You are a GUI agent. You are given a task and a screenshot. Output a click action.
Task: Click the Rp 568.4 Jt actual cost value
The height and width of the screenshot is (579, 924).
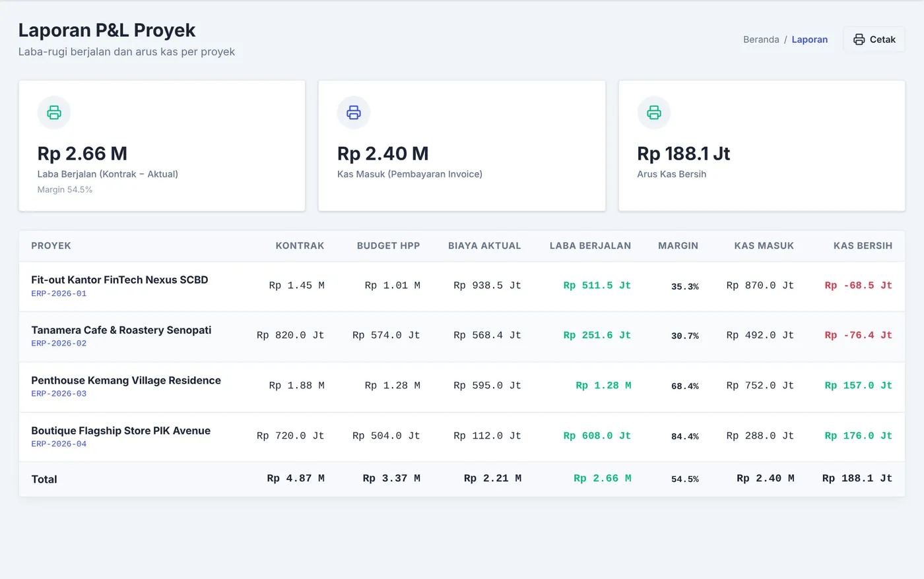[487, 336]
